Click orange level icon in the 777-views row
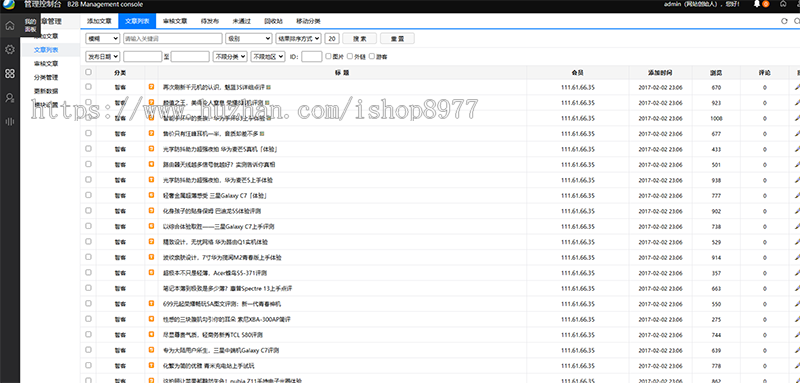 (x=151, y=195)
